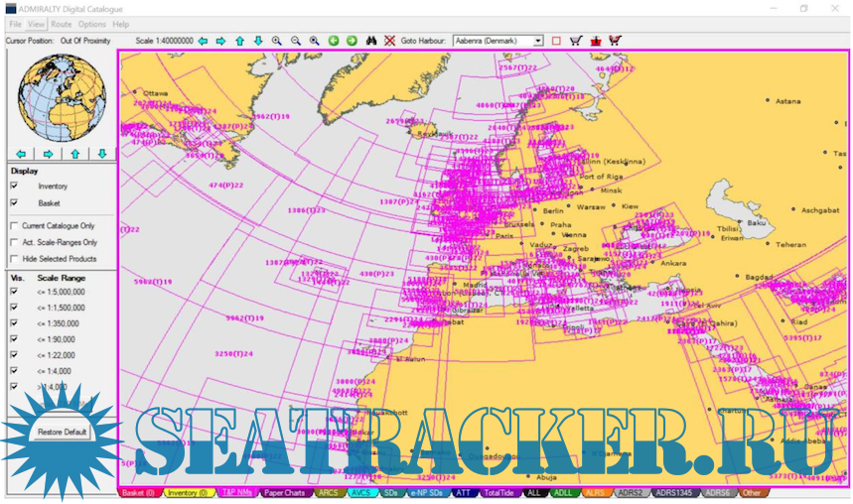Click the zoom out magnifier icon

tap(295, 41)
